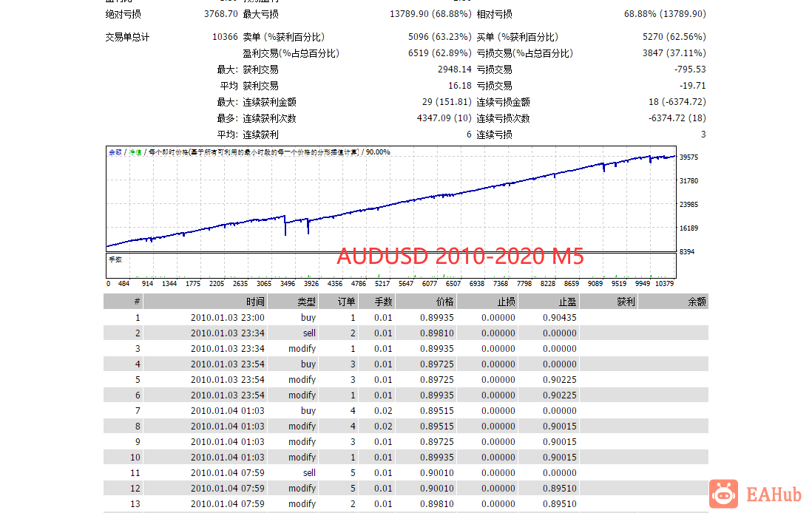Select average profit trade value 16.18

[460, 86]
